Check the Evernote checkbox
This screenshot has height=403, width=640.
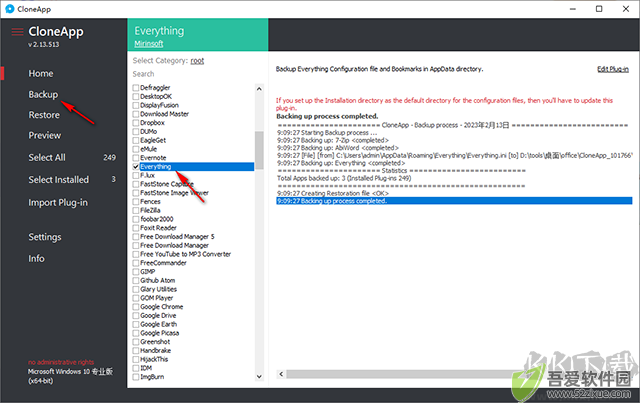point(136,158)
